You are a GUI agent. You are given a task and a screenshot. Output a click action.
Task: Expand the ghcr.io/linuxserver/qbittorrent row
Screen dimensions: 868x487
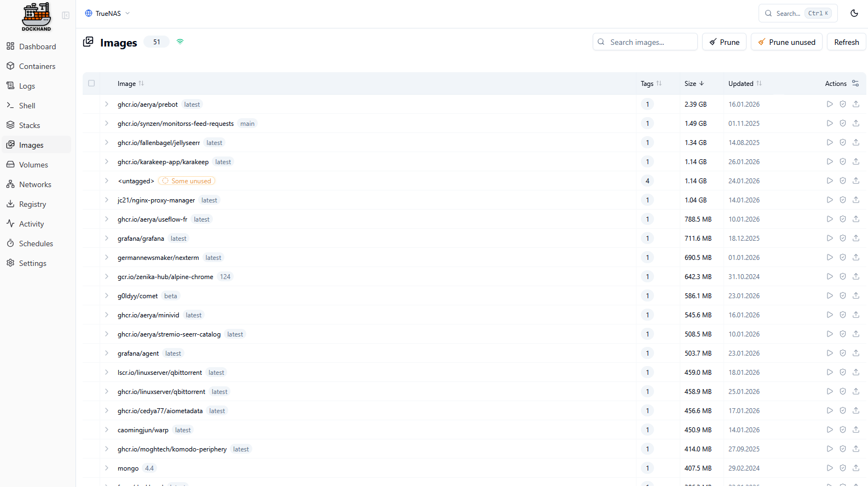(107, 391)
